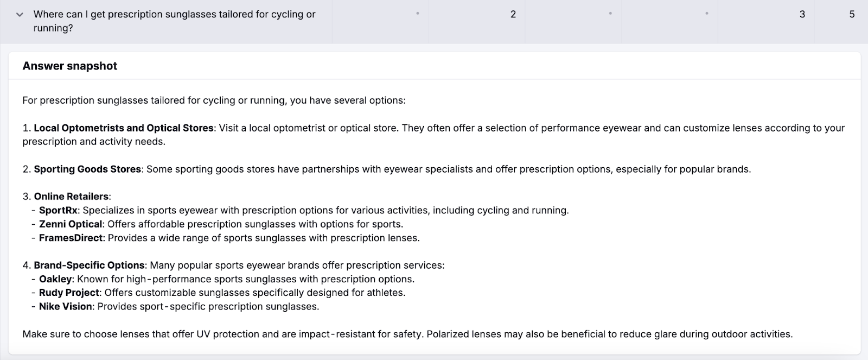The height and width of the screenshot is (360, 868).
Task: Click the FramesDirect retailer name
Action: pyautogui.click(x=70, y=238)
